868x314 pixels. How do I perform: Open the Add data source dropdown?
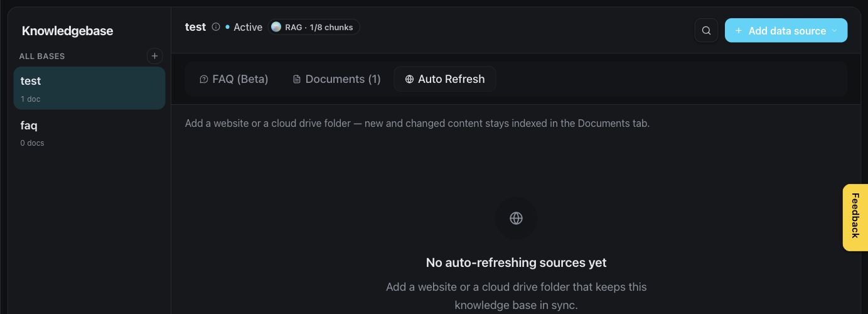(786, 30)
